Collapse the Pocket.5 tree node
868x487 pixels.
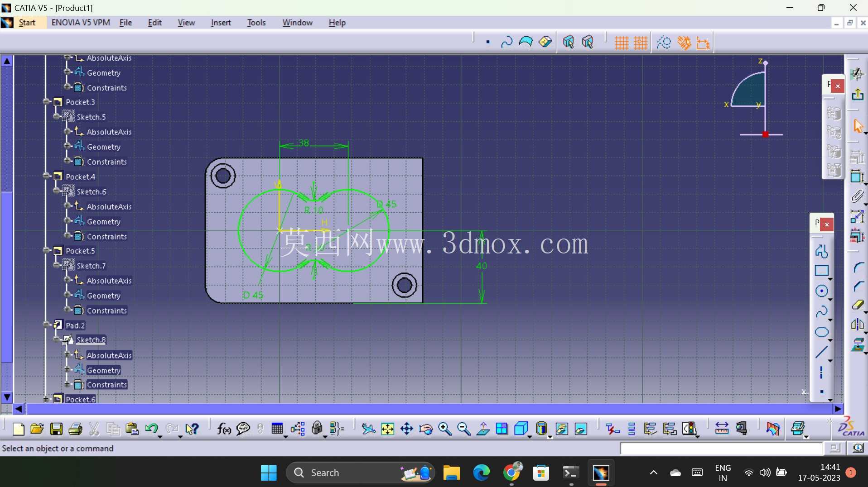pyautogui.click(x=46, y=250)
